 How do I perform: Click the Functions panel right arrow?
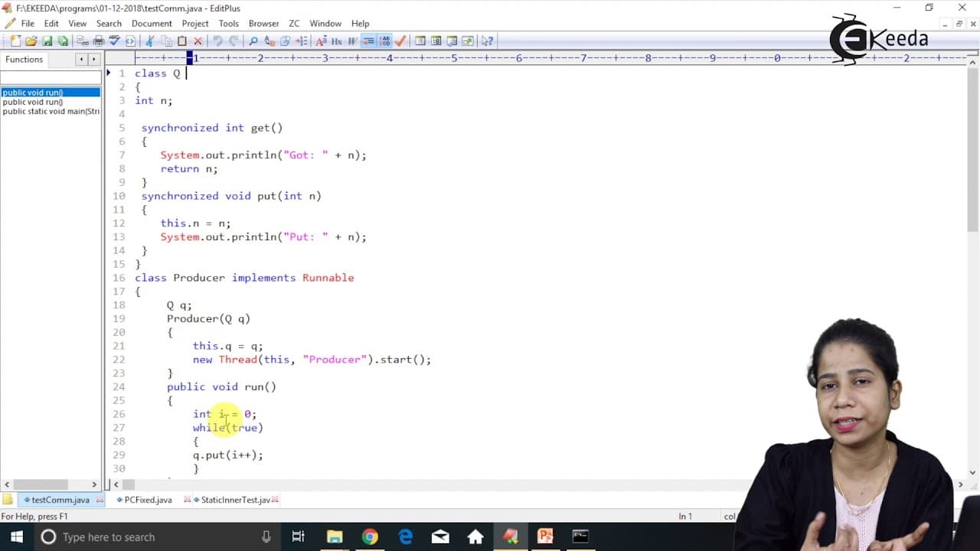(x=93, y=59)
